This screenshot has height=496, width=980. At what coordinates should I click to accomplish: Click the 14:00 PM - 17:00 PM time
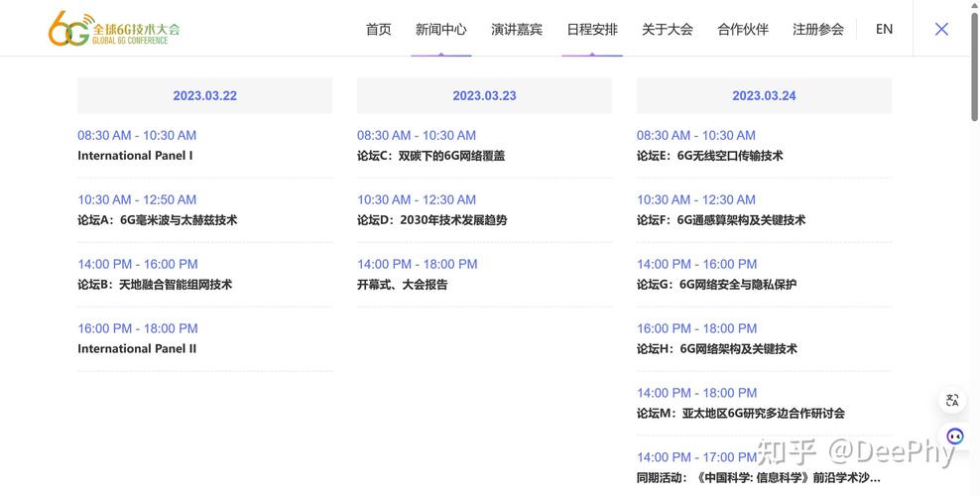[697, 457]
